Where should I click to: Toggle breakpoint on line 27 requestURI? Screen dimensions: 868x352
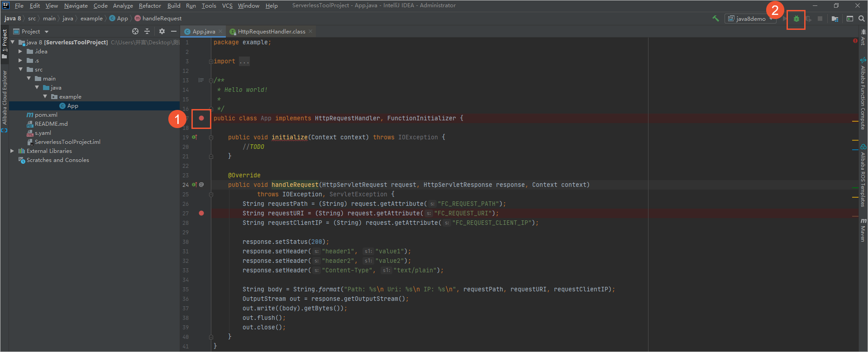tap(201, 213)
